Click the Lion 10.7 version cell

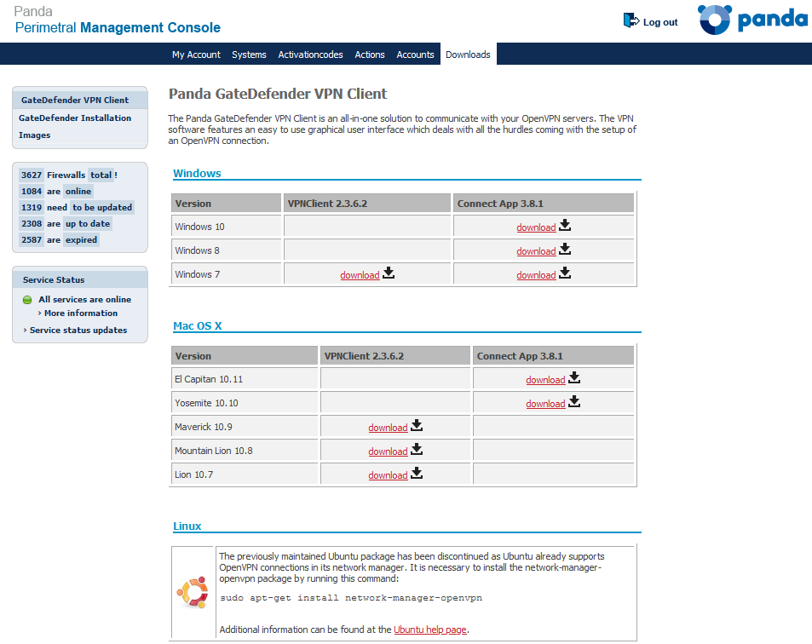[x=245, y=474]
